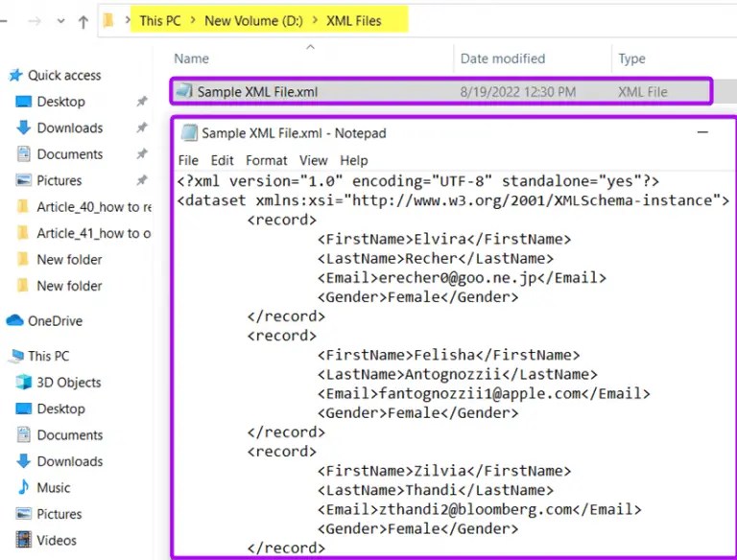The height and width of the screenshot is (560, 737).
Task: Expand the chevron after New Volume (D:)
Action: [x=315, y=21]
